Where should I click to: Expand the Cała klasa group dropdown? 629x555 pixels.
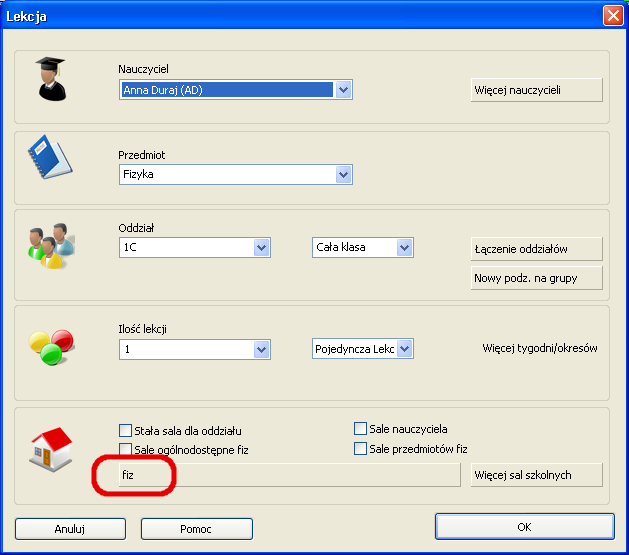click(404, 247)
